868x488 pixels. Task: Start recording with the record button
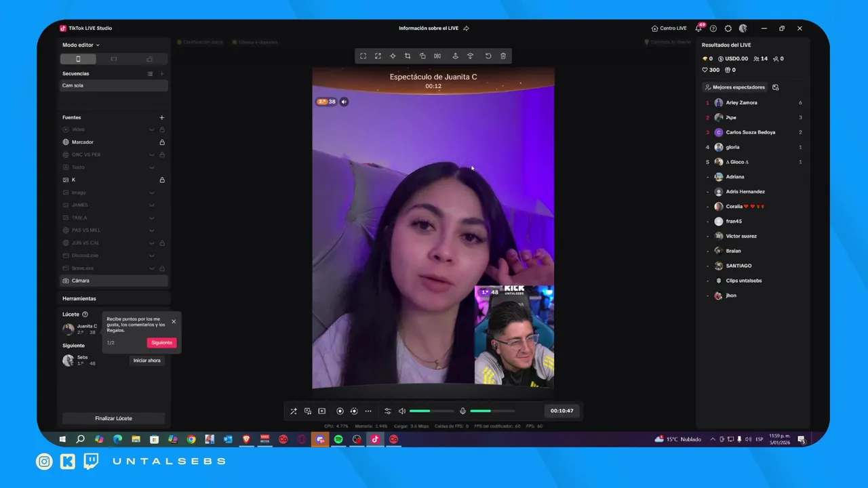(340, 411)
